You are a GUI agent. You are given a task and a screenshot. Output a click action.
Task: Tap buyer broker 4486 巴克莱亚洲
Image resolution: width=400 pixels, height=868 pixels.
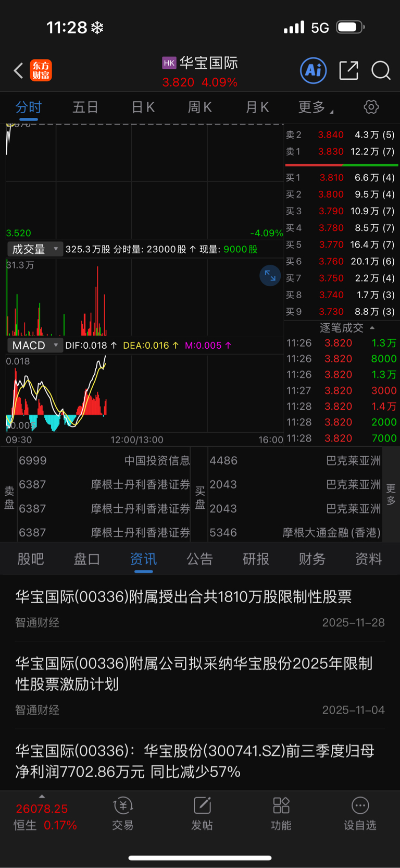(295, 460)
